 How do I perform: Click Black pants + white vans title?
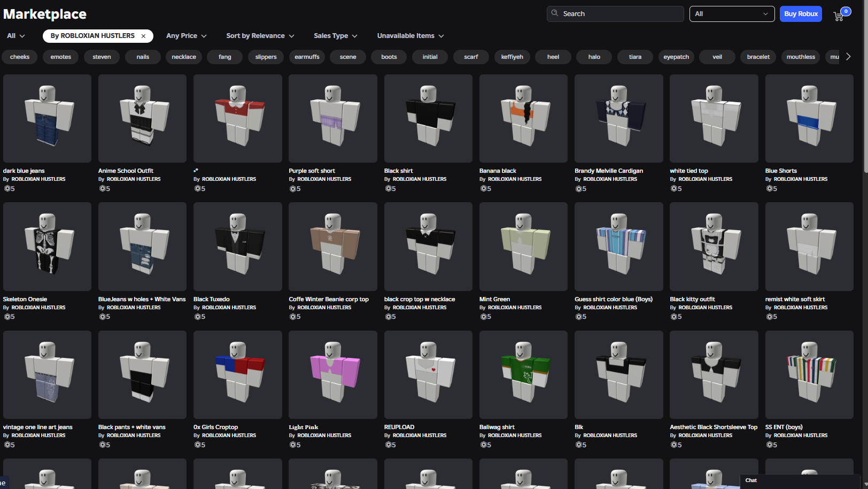coord(131,427)
